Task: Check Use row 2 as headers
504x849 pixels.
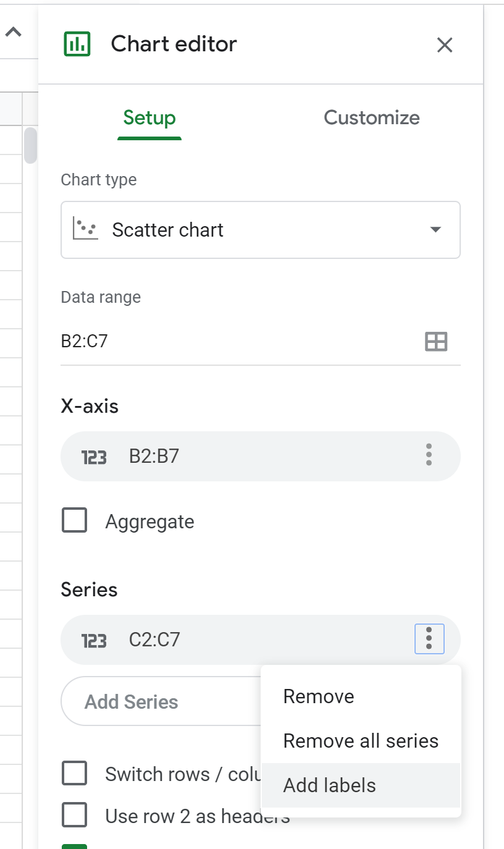Action: 75,816
